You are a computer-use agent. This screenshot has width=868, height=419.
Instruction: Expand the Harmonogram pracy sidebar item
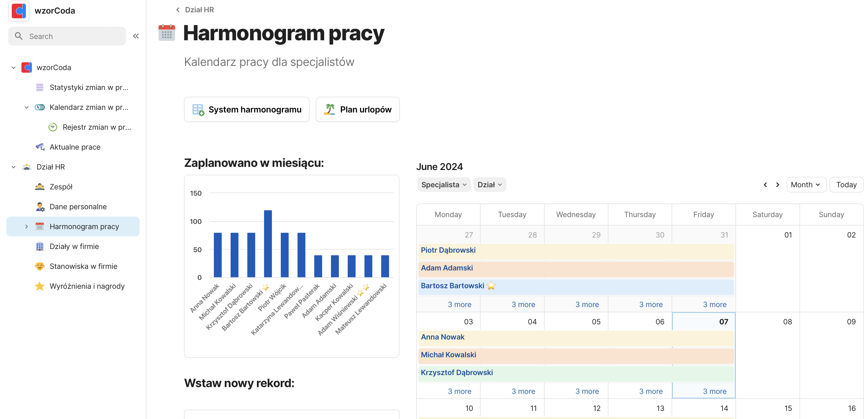(27, 227)
